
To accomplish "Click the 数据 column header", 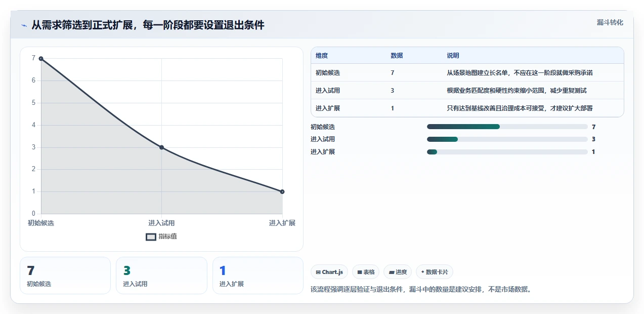I will tap(397, 56).
